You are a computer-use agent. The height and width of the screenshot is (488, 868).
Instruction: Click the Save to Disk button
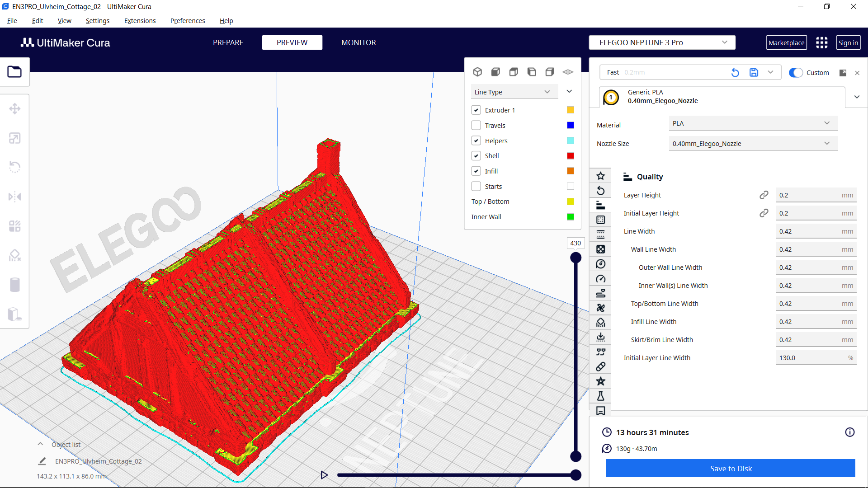pos(731,468)
